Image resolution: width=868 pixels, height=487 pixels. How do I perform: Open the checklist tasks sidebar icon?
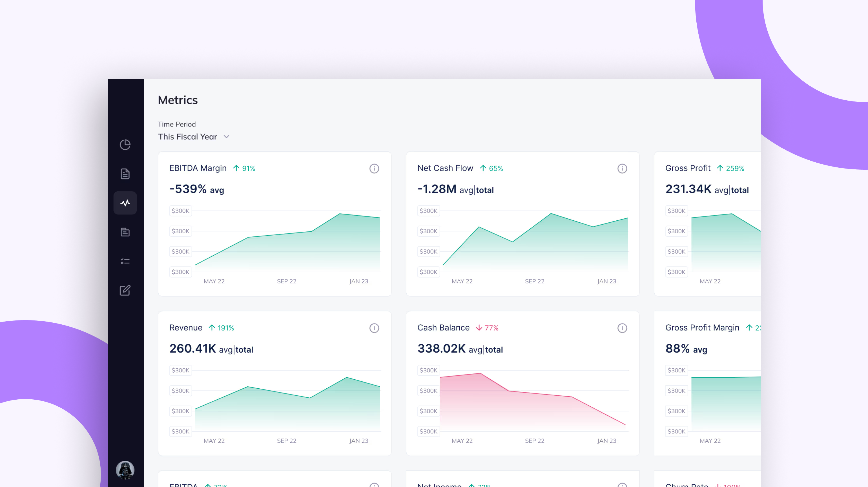click(125, 261)
